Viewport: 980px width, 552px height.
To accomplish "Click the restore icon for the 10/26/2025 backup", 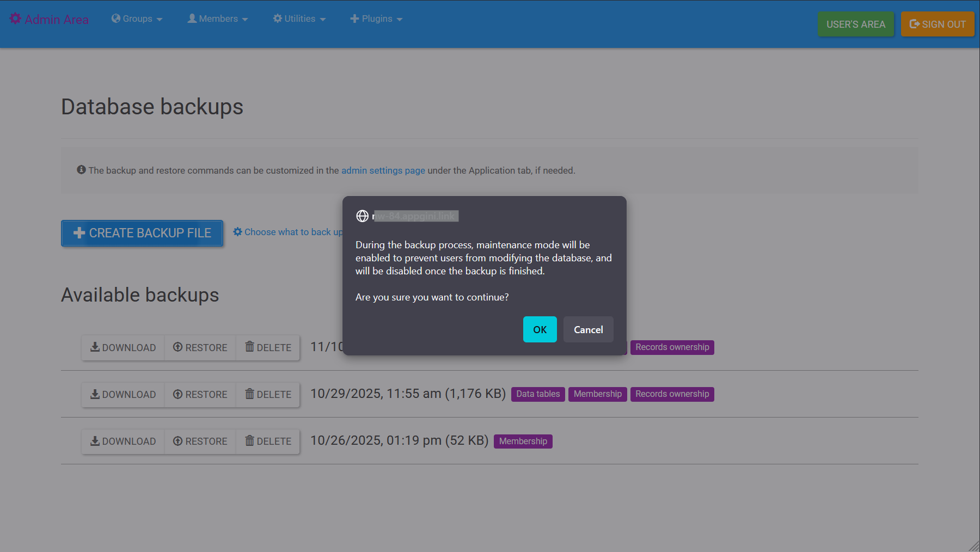I will click(177, 441).
